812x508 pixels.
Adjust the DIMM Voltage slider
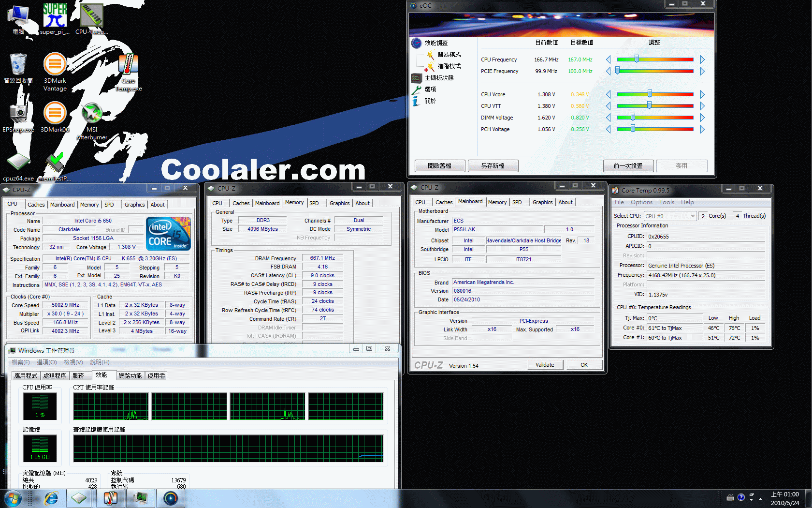633,117
